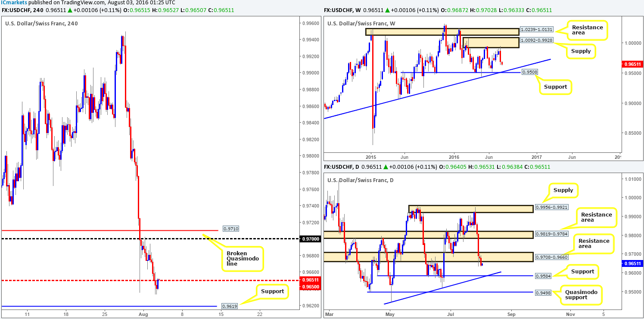Select the 0.9619 support price label
644x319 pixels.
point(229,307)
